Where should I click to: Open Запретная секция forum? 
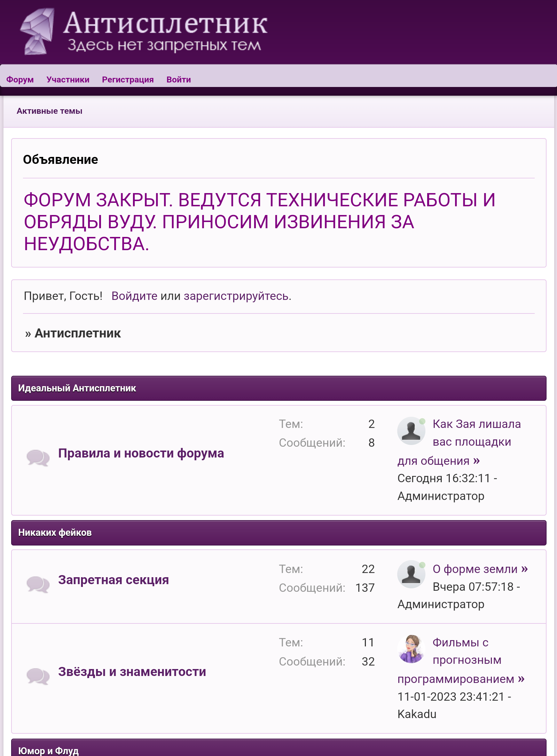[113, 580]
